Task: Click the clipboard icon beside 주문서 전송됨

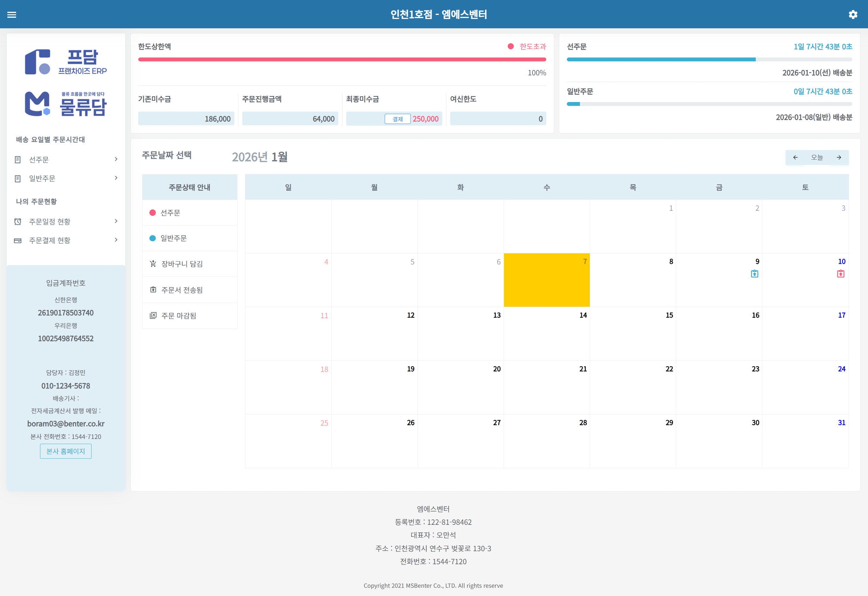Action: point(153,289)
